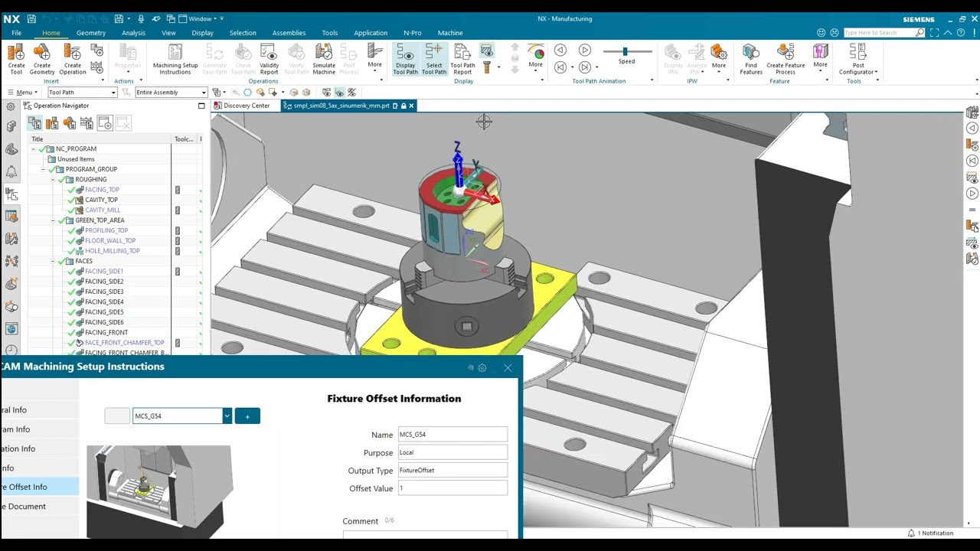Select the CAVITY_MILL operation

click(x=103, y=210)
